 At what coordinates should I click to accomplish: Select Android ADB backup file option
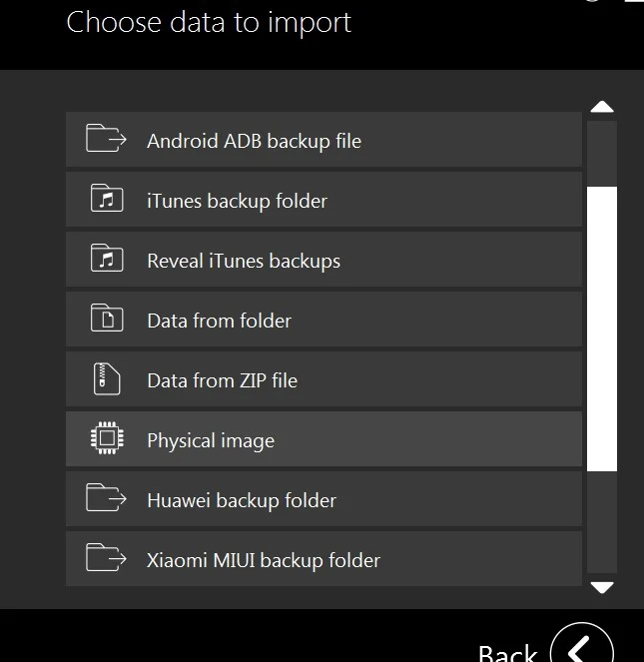click(323, 140)
